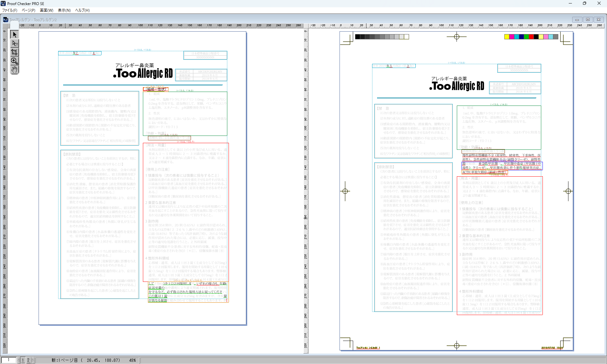The image size is (607, 364).
Task: Go to next page arrow
Action: click(x=33, y=360)
